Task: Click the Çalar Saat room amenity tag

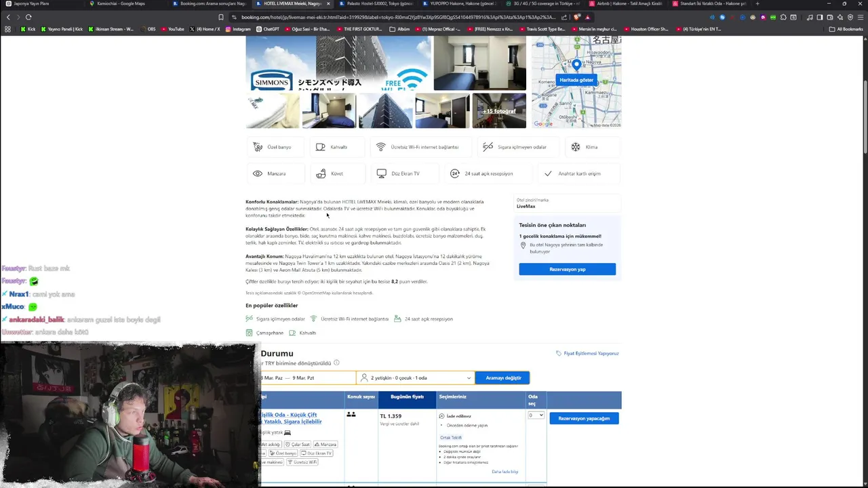Action: pyautogui.click(x=297, y=445)
